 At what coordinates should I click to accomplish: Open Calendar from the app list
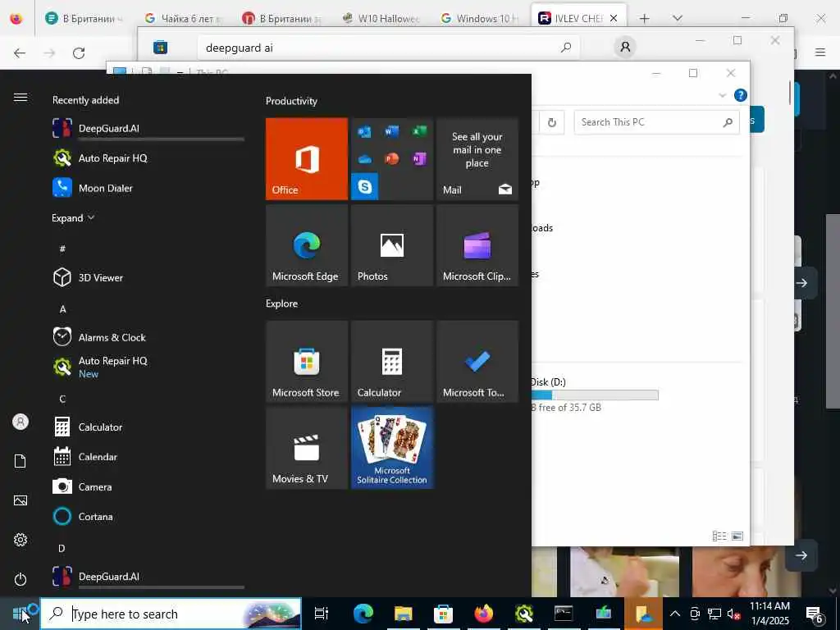[x=148, y=457]
